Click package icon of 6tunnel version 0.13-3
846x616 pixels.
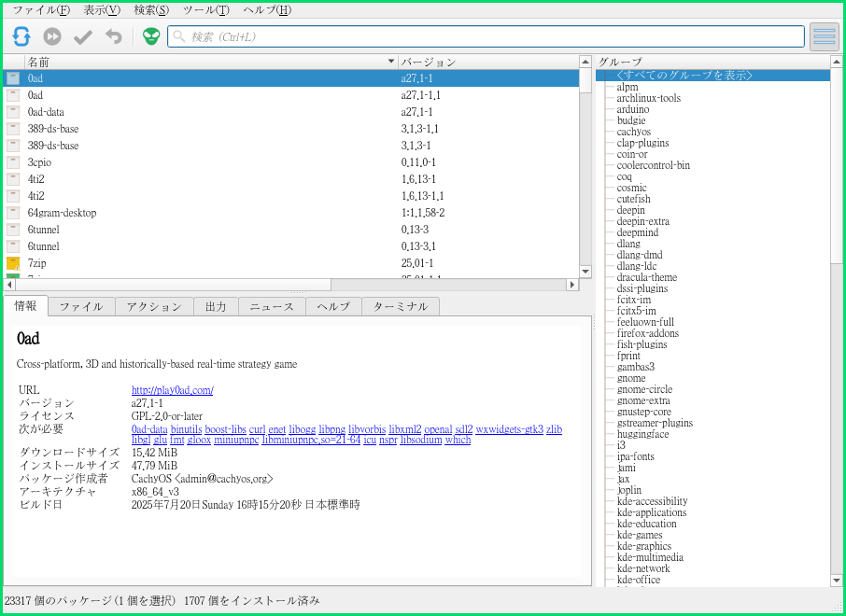(13, 230)
